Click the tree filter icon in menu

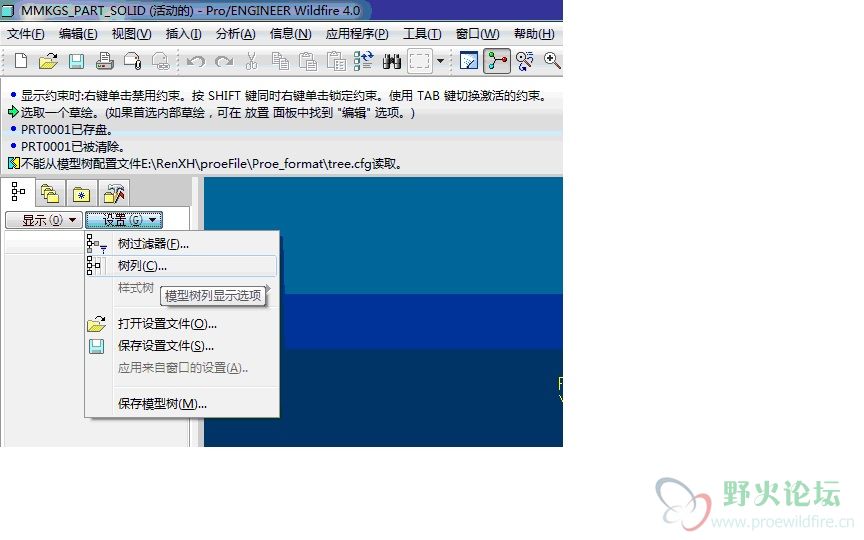tap(96, 244)
